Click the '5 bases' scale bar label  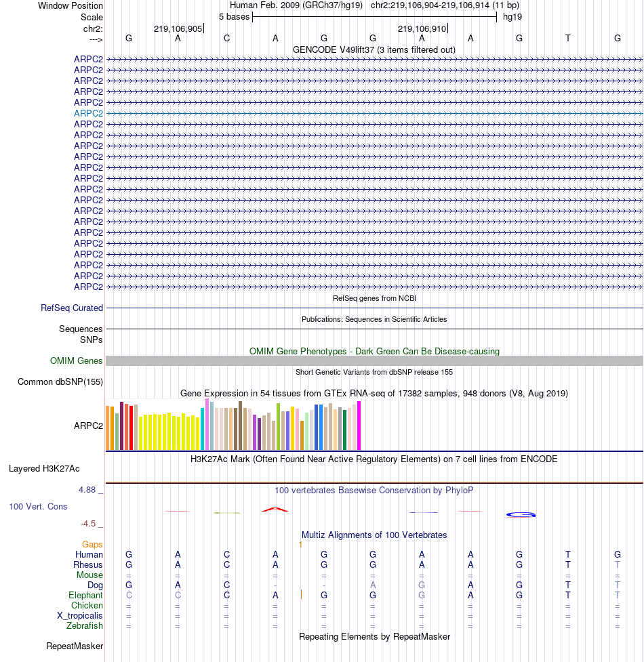[235, 17]
